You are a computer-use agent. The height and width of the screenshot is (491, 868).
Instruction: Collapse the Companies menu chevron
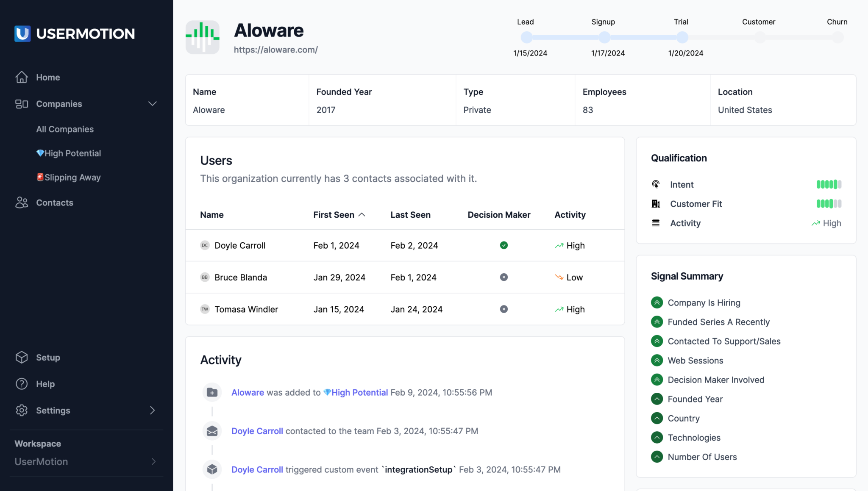click(x=153, y=104)
